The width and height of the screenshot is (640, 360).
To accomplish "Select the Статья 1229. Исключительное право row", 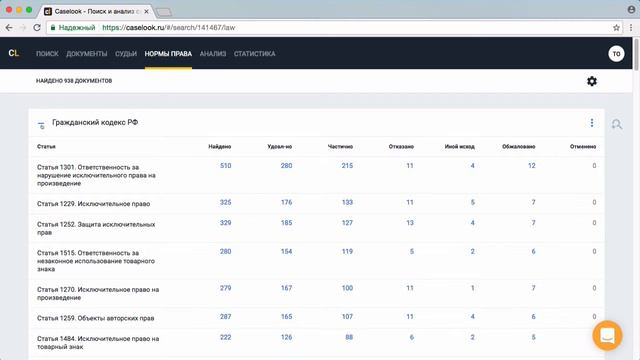I will pos(93,204).
